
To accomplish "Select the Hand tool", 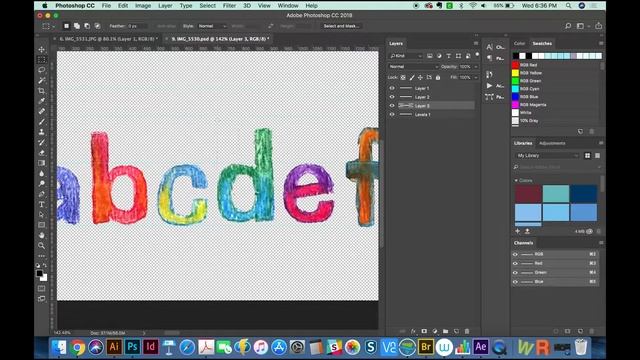I will tap(42, 235).
